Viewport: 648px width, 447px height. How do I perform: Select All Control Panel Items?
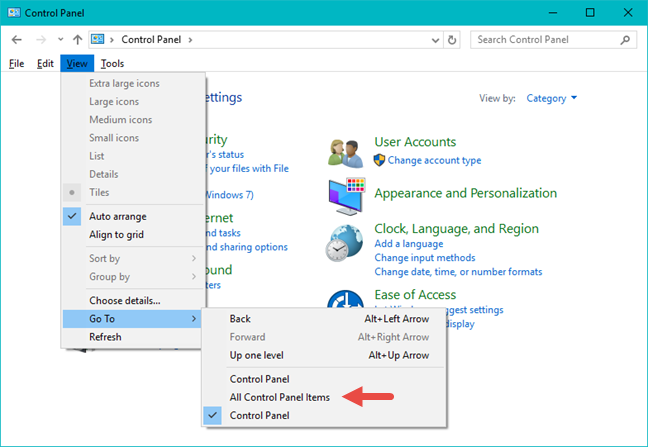click(x=278, y=397)
